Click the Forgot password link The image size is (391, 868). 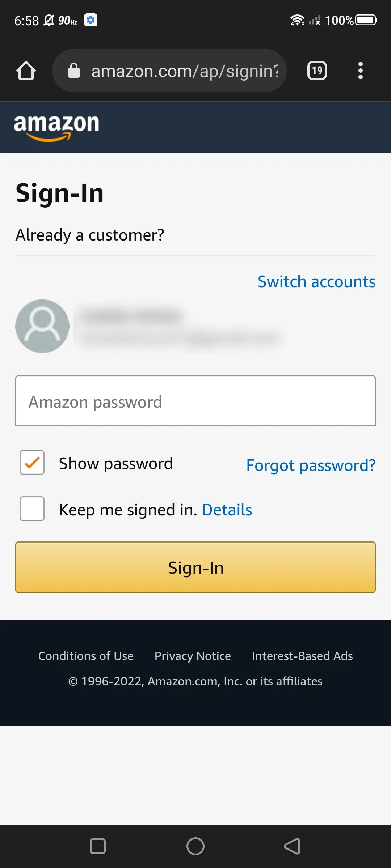pos(311,465)
